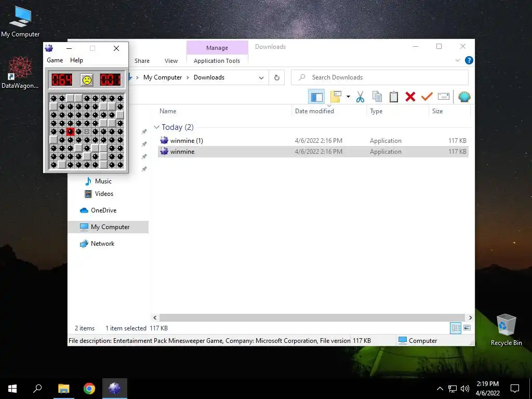Sort files by the Type column header
This screenshot has width=532, height=399.
[x=376, y=111]
